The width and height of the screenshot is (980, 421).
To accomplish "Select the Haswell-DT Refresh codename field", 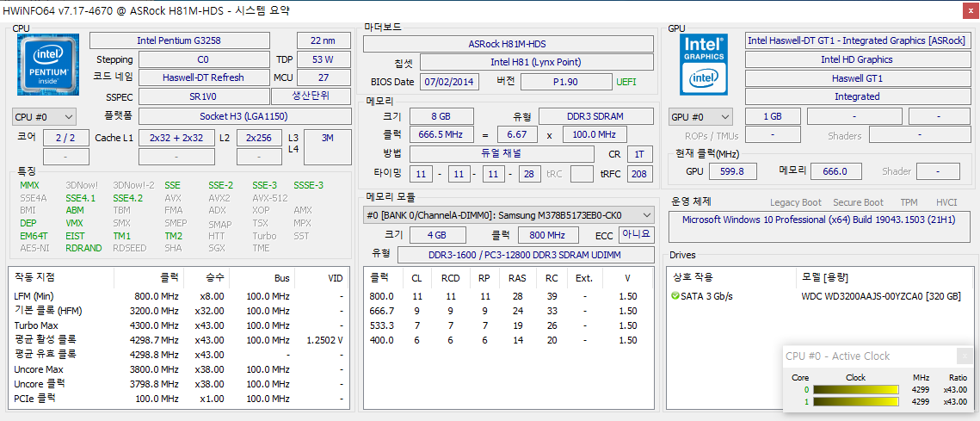I will 203,78.
